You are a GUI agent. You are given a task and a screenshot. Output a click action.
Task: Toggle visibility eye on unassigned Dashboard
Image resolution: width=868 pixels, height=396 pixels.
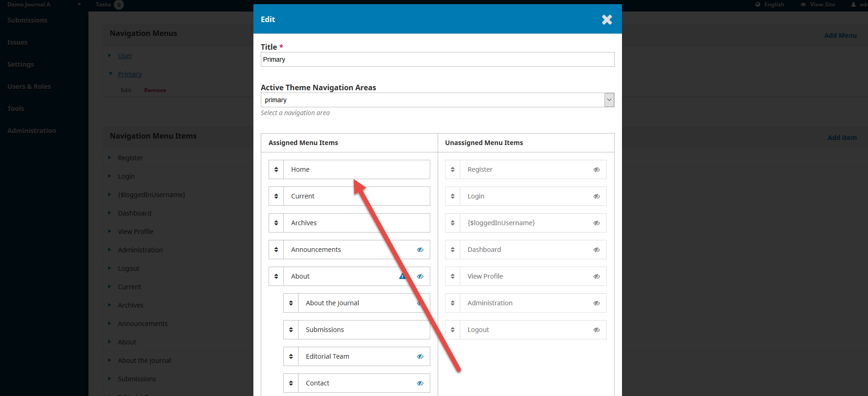click(597, 250)
